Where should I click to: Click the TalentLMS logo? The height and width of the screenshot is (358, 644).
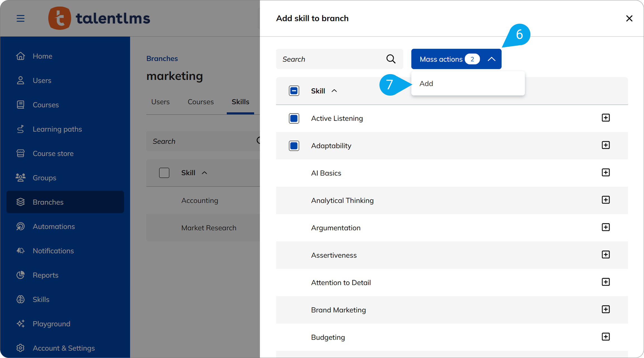coord(99,18)
